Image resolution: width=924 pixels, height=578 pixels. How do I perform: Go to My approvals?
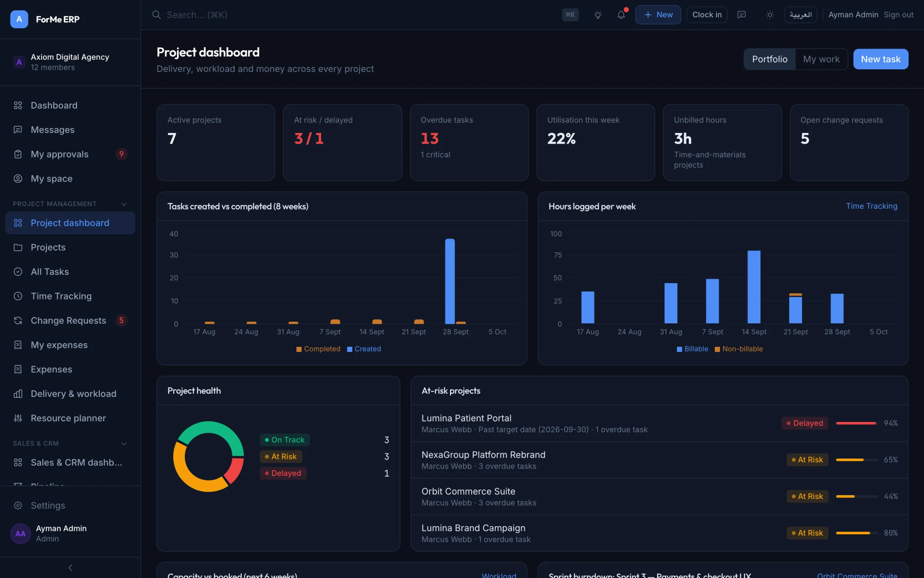[x=70, y=154]
